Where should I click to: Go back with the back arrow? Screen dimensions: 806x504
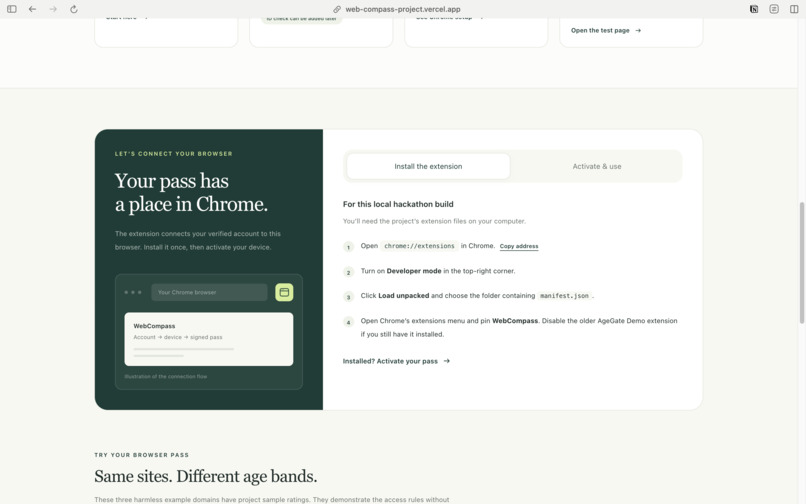[x=32, y=9]
